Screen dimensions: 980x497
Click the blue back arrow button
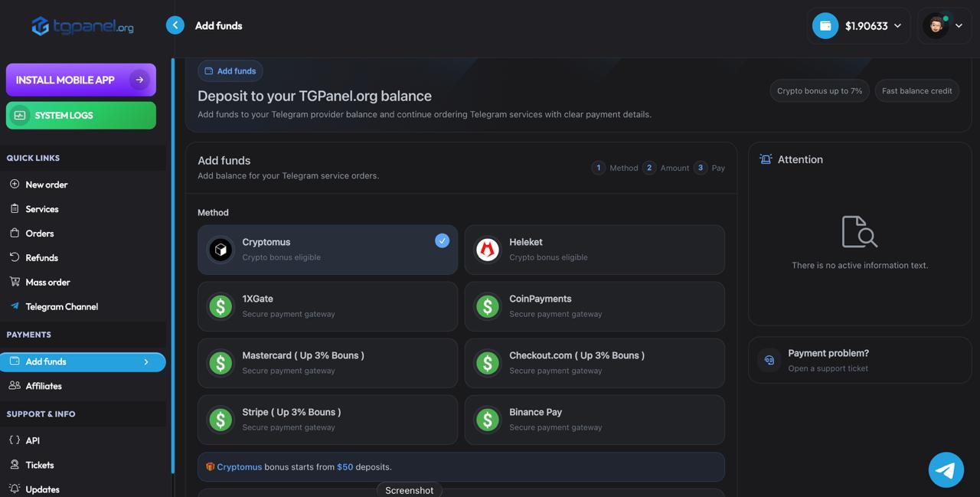pos(175,25)
